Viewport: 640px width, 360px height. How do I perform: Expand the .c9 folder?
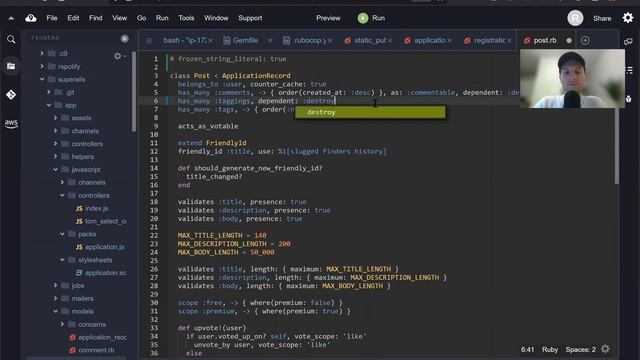tap(42, 53)
